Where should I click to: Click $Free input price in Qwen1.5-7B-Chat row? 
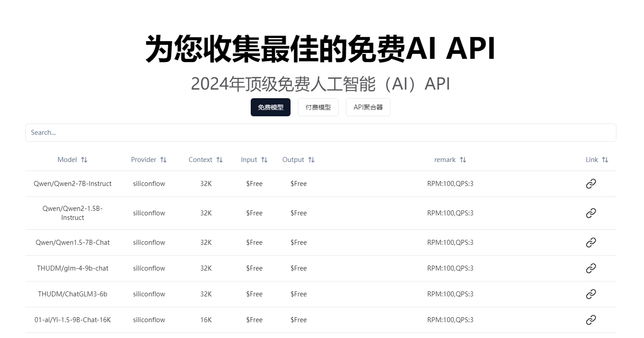(254, 243)
